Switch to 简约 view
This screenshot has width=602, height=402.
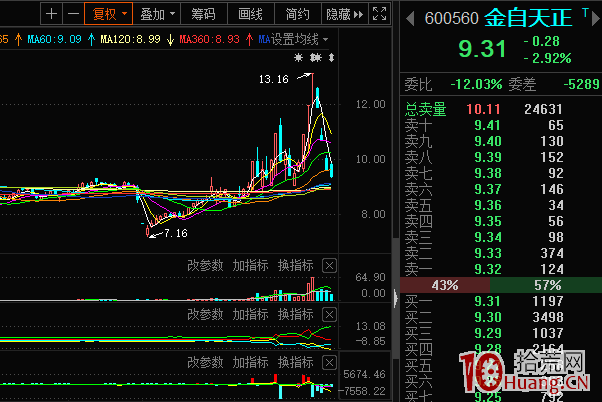pyautogui.click(x=298, y=14)
